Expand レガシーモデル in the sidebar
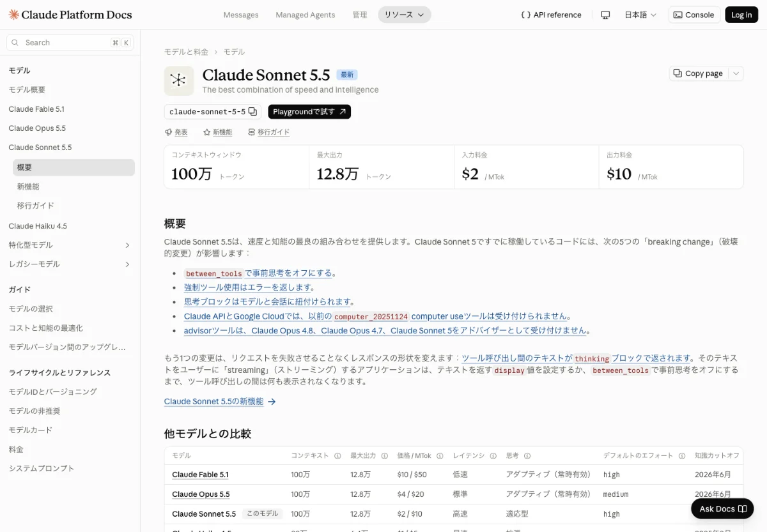 [x=127, y=264]
